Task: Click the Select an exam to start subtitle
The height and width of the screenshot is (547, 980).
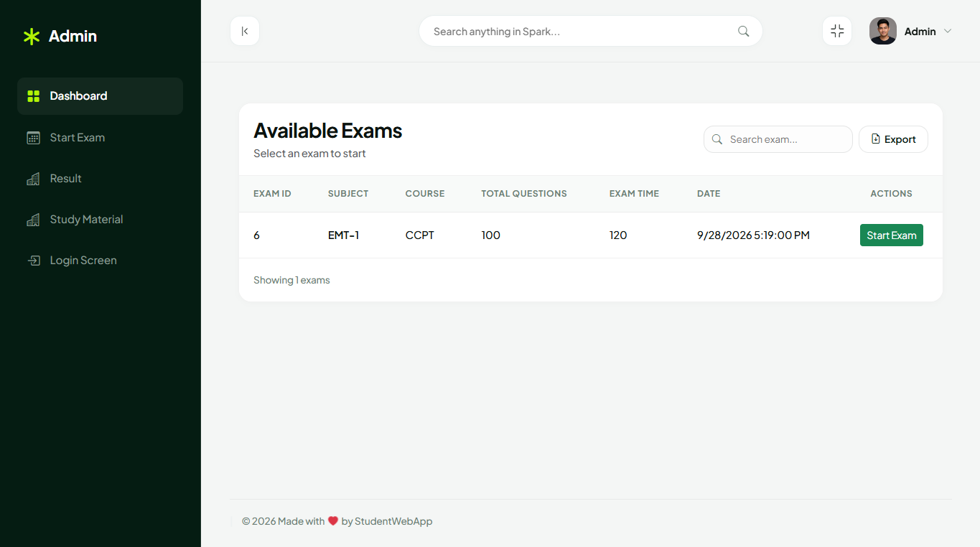Action: (309, 154)
